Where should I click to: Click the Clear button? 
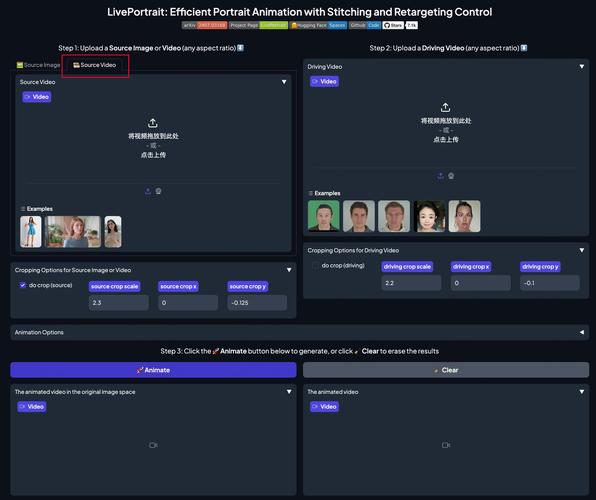coord(446,370)
